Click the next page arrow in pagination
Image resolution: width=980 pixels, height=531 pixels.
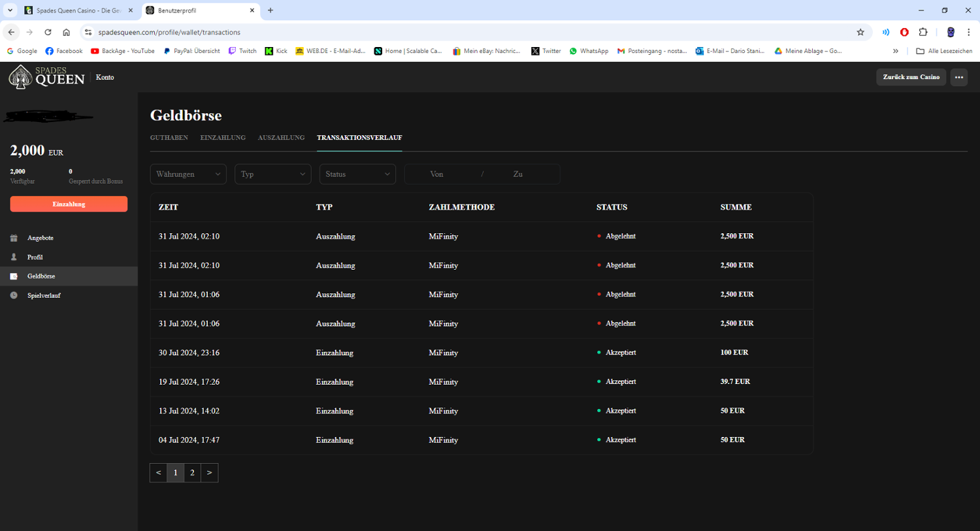tap(209, 473)
